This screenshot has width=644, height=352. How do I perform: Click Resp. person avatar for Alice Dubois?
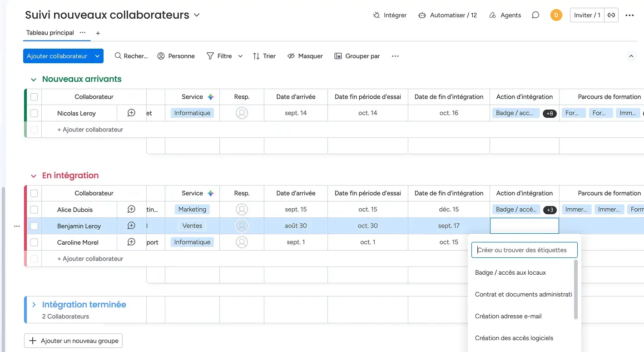242,209
